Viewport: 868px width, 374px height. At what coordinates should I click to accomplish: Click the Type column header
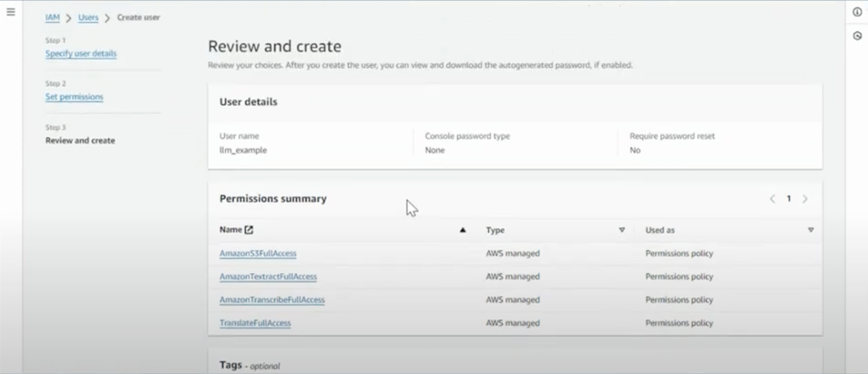click(x=495, y=230)
